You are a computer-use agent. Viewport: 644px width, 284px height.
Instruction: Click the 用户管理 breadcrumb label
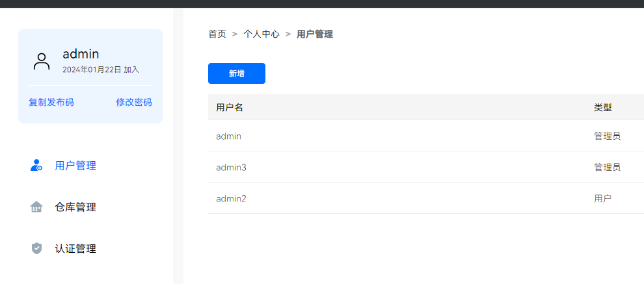[x=315, y=34]
